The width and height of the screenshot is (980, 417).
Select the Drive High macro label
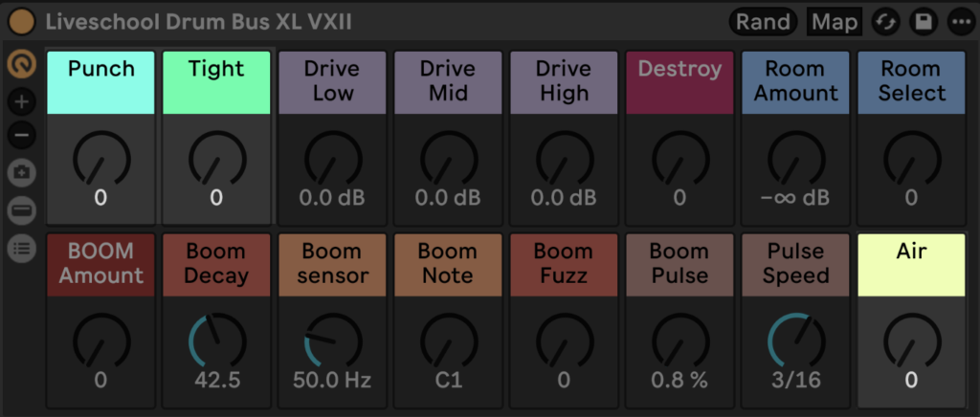coord(565,82)
